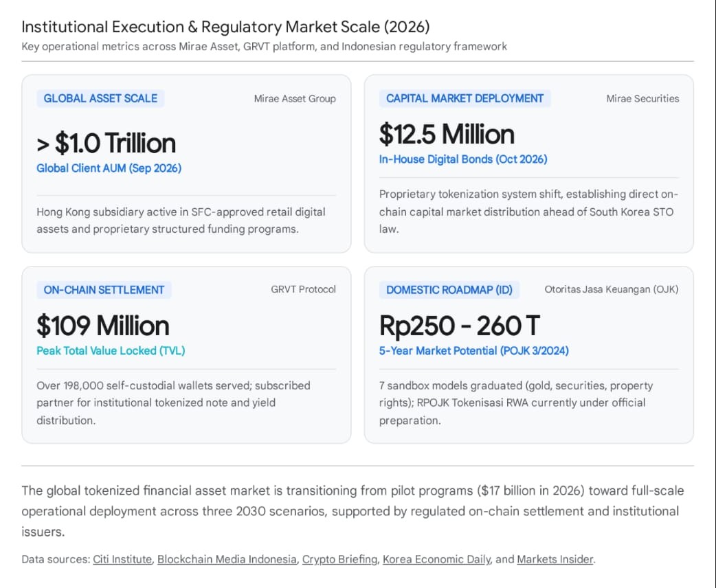This screenshot has width=716, height=588.
Task: Select 'Peak Total Value Locked (TVL)' label
Action: [x=111, y=350]
